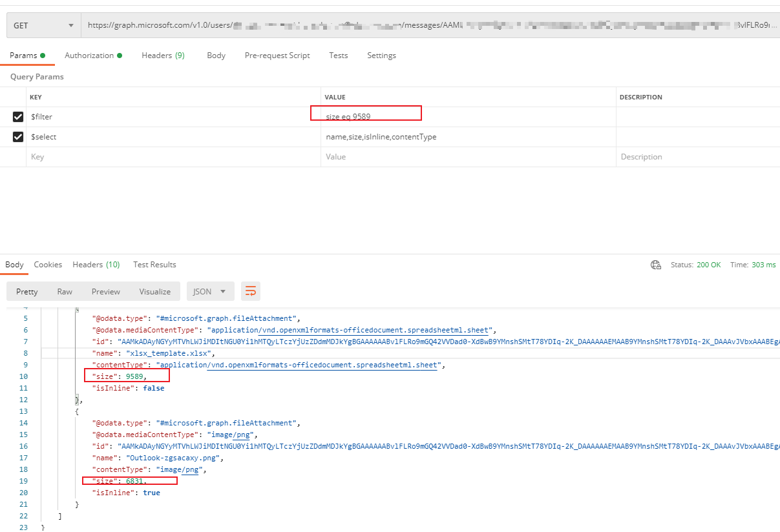The image size is (780, 532).
Task: Click line number 19 in the response
Action: coord(23,480)
